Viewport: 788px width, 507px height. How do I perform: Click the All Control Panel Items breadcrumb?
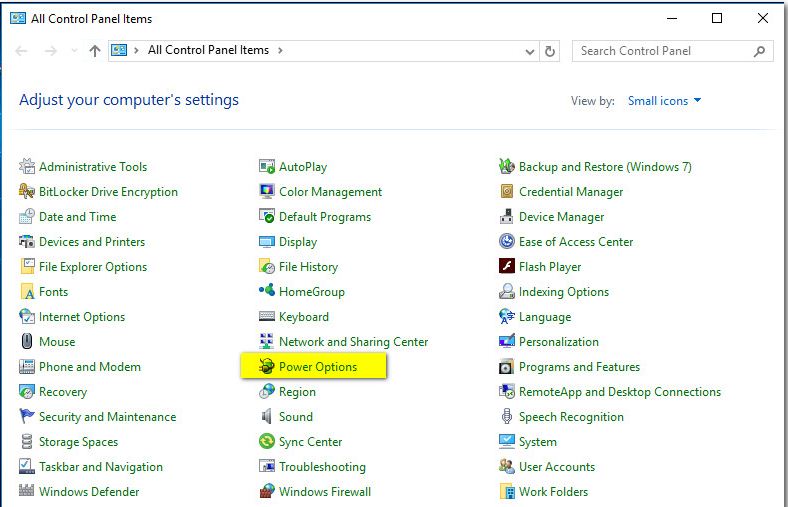point(209,50)
